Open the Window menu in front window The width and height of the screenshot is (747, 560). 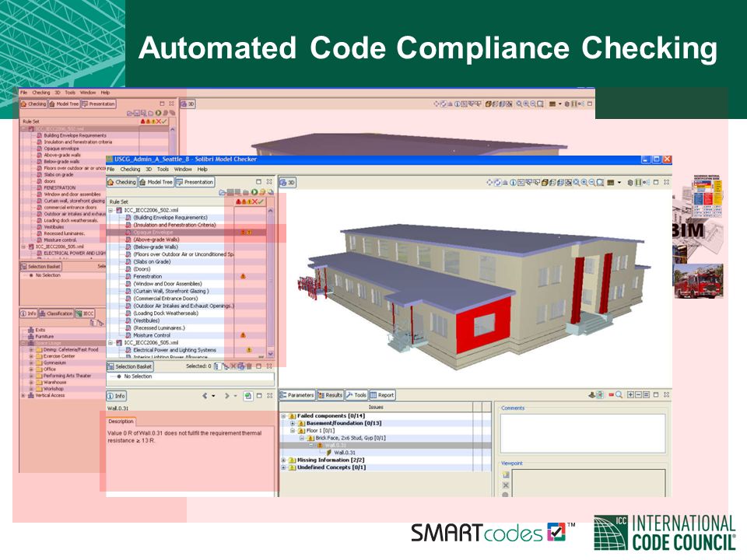click(183, 169)
